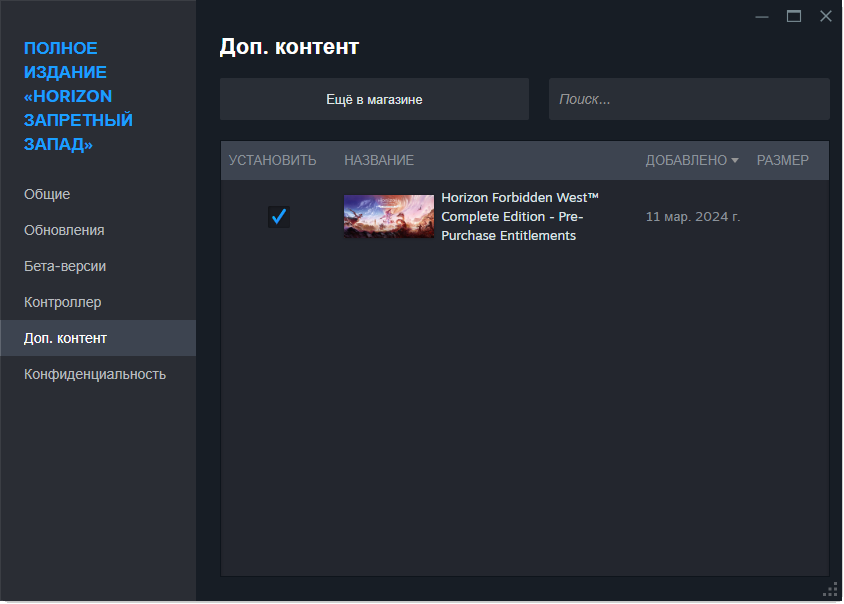Switch to Бета-версии section
The image size is (844, 604).
[x=65, y=266]
